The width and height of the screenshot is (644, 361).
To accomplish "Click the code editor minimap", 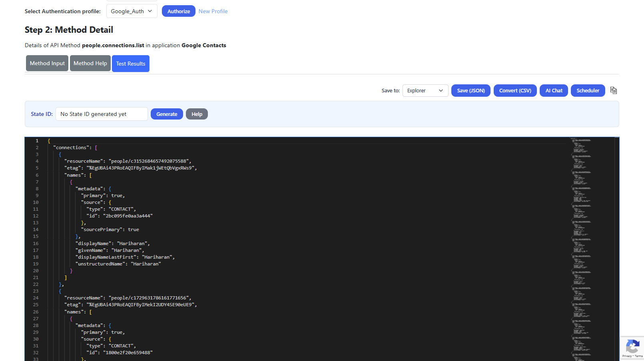I will coord(592,249).
